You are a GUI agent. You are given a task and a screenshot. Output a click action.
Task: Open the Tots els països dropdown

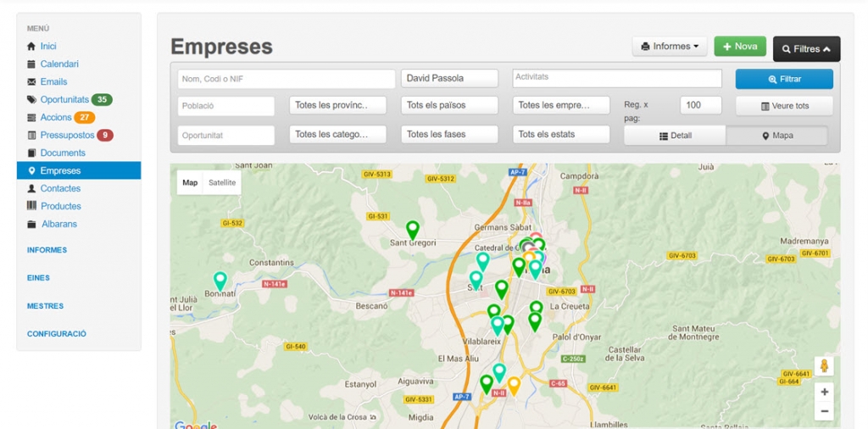pyautogui.click(x=449, y=105)
